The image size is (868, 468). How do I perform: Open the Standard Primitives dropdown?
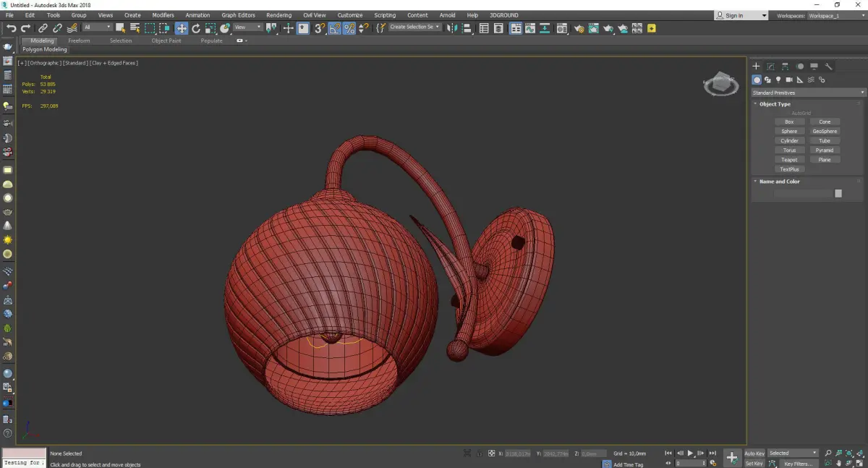click(808, 93)
